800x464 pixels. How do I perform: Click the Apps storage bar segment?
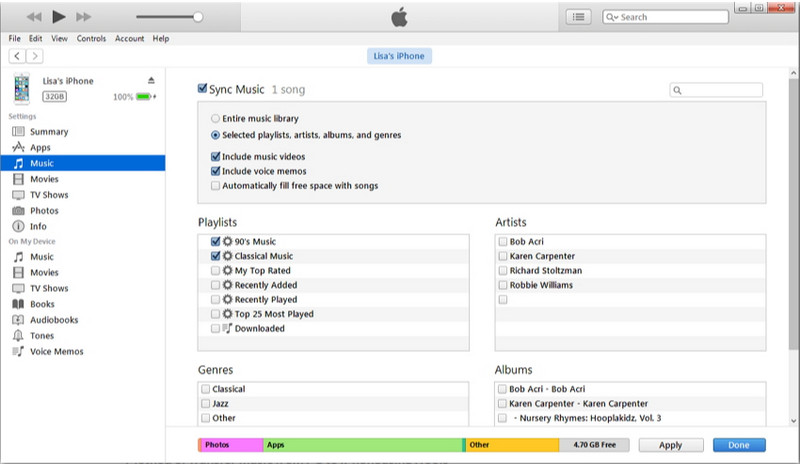[363, 445]
